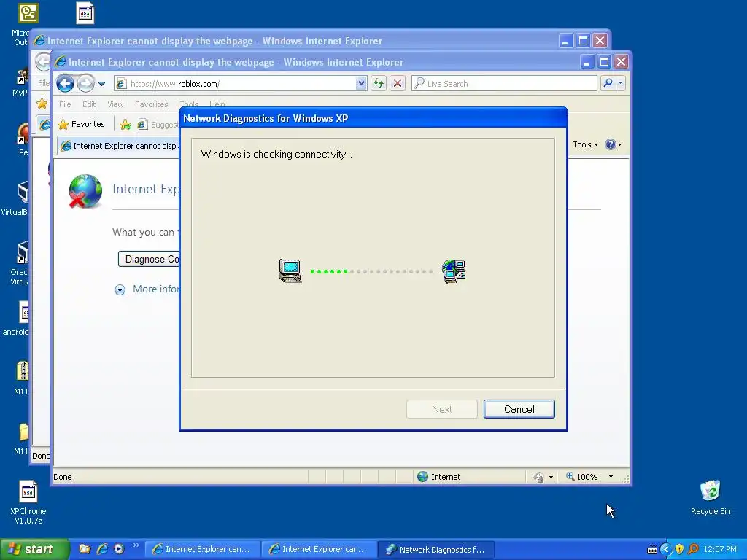This screenshot has height=560, width=747.
Task: Expand More information section
Action: [x=147, y=289]
